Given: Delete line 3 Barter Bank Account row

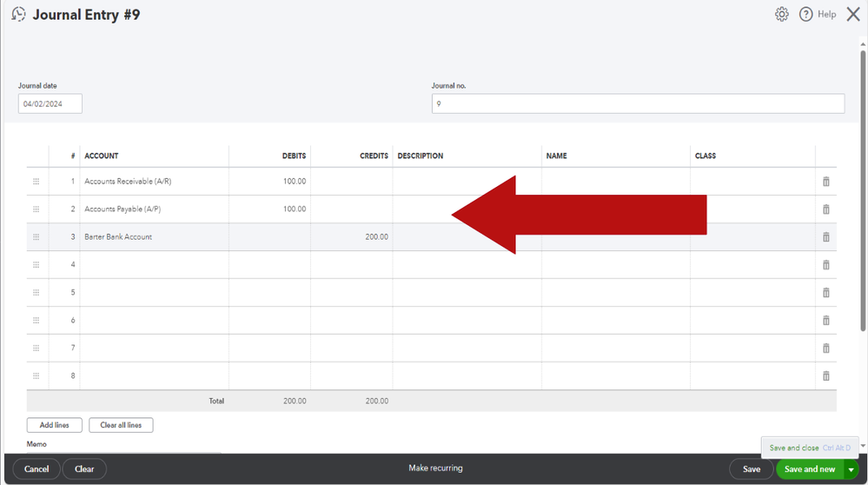Looking at the screenshot, I should [x=825, y=237].
